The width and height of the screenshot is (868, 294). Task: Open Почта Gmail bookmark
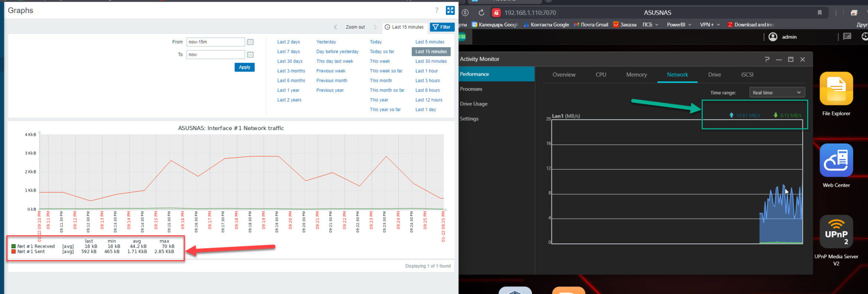coord(591,25)
